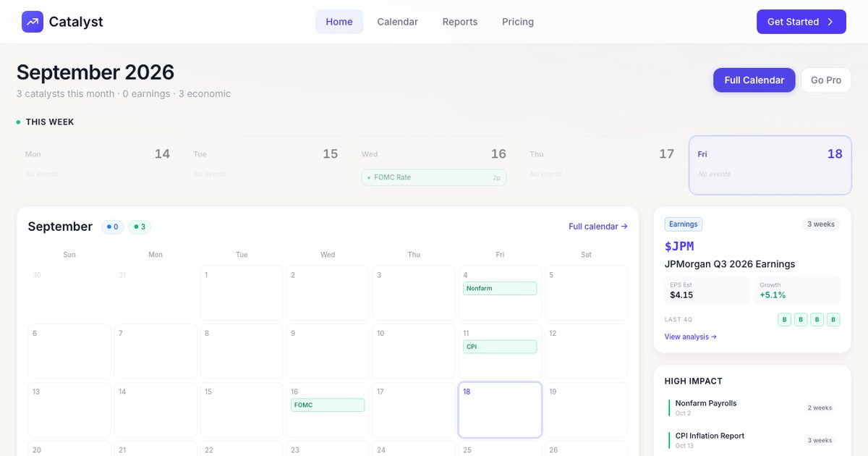Select the Tue 15 card in This Week
This screenshot has height=456, width=868.
(265, 165)
